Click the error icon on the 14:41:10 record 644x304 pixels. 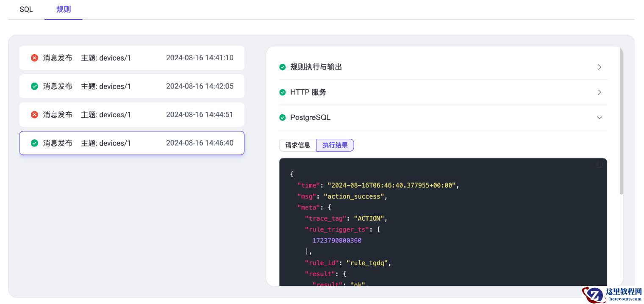[34, 58]
